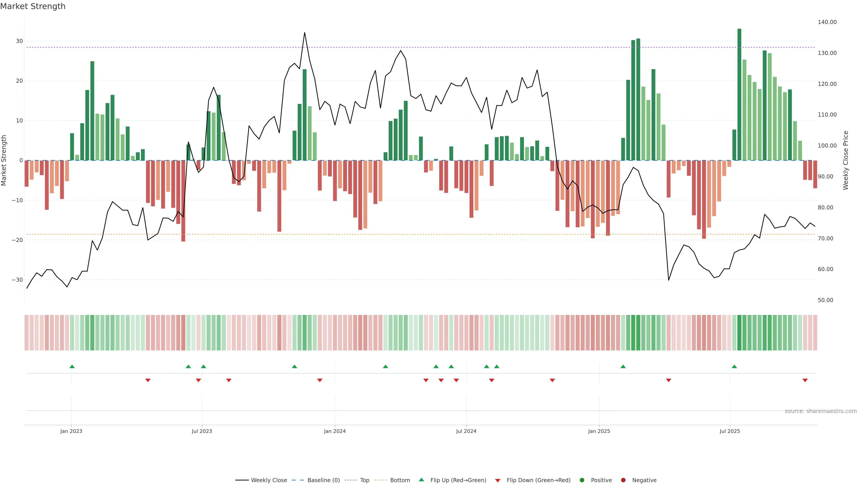
Task: Click the Jan 2024 x-axis label
Action: [x=335, y=431]
